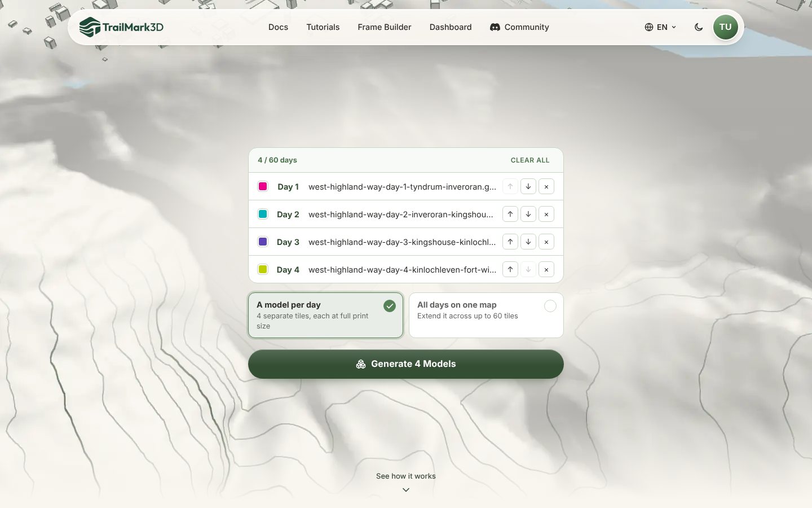Screen dimensions: 812x508
Task: Delete Day 4 entry with X
Action: [546, 269]
